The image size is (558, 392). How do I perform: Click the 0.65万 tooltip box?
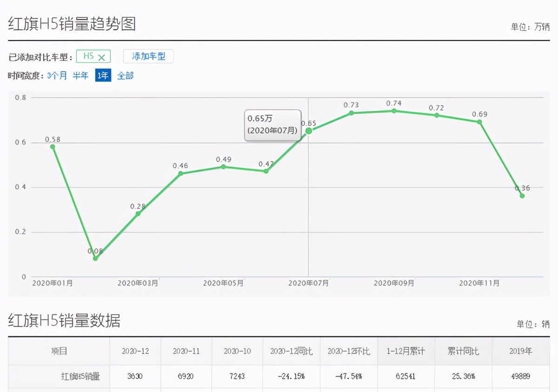(x=273, y=125)
